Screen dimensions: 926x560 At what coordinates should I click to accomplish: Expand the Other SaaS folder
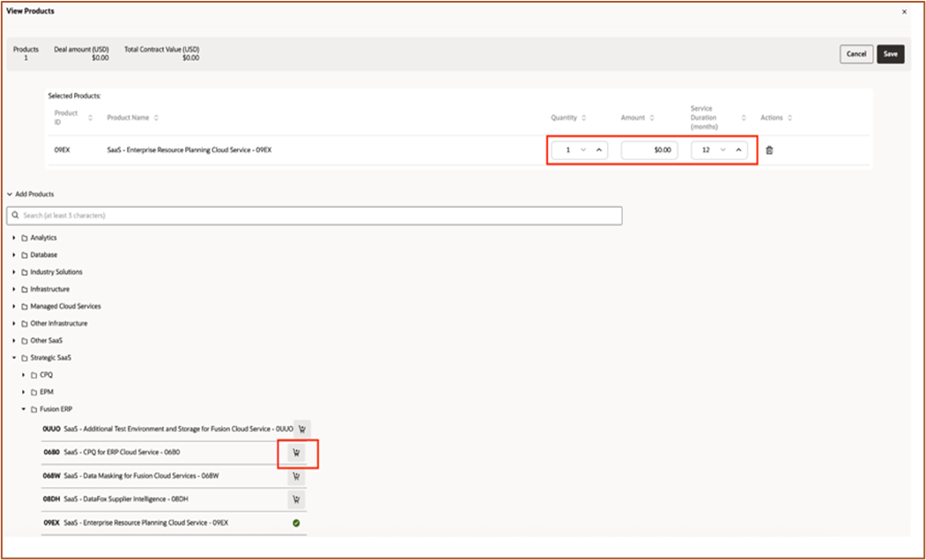(14, 341)
